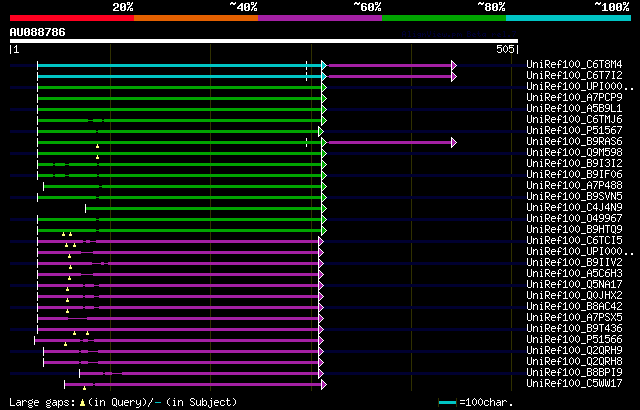
Task: Click the orange ~40% identity legend segment
Action: pyautogui.click(x=196, y=18)
